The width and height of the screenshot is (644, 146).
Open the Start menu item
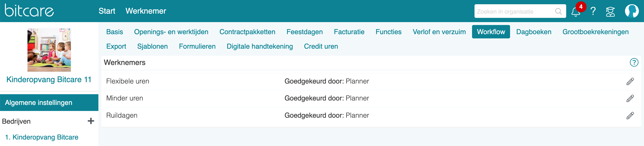pos(107,11)
